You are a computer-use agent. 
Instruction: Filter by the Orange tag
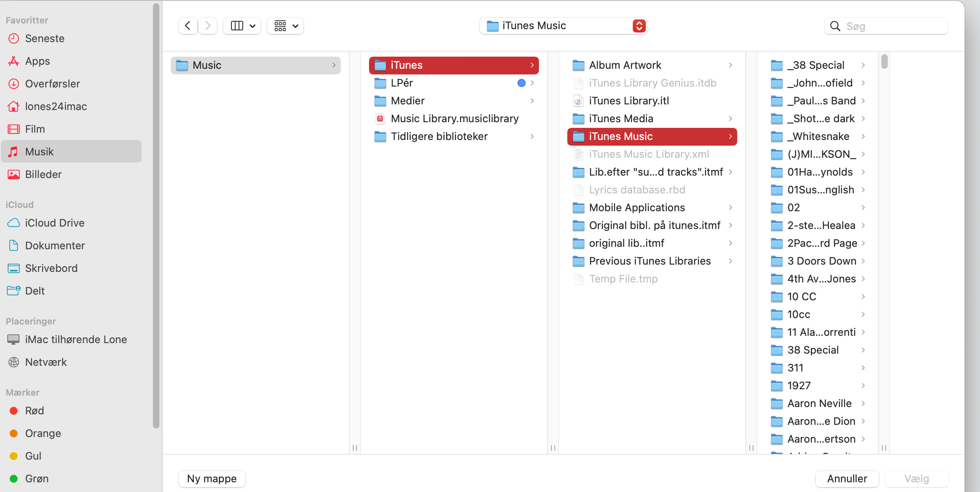point(71,433)
